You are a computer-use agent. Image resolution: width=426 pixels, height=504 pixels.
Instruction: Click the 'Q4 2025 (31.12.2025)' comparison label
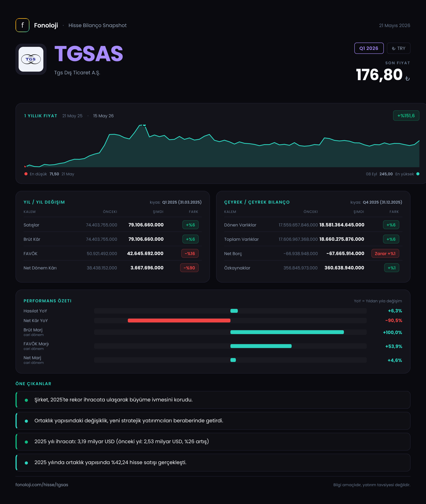383,202
